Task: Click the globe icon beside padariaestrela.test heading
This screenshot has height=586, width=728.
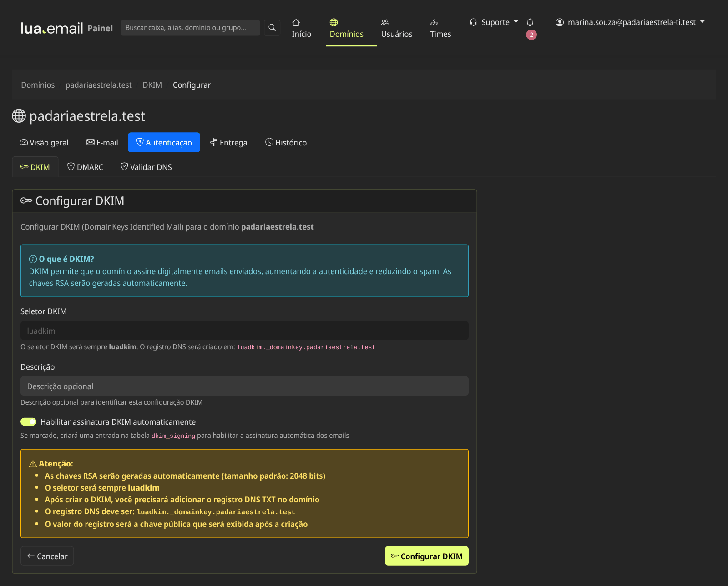Action: click(19, 116)
